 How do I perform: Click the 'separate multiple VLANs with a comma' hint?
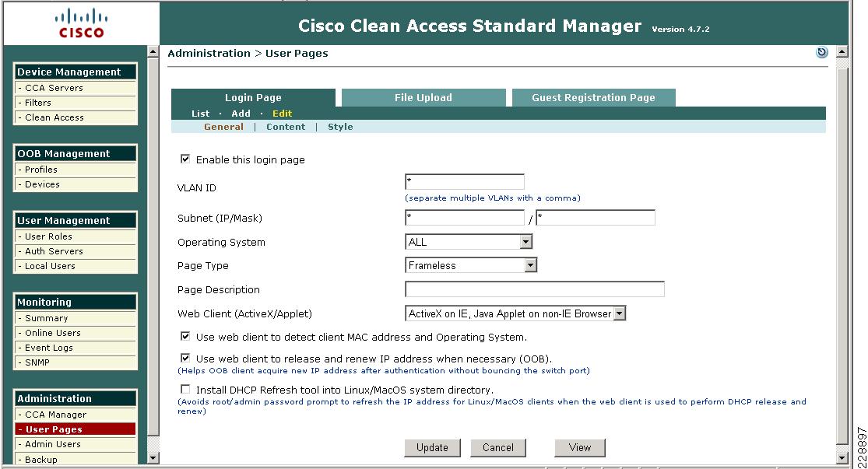click(493, 198)
